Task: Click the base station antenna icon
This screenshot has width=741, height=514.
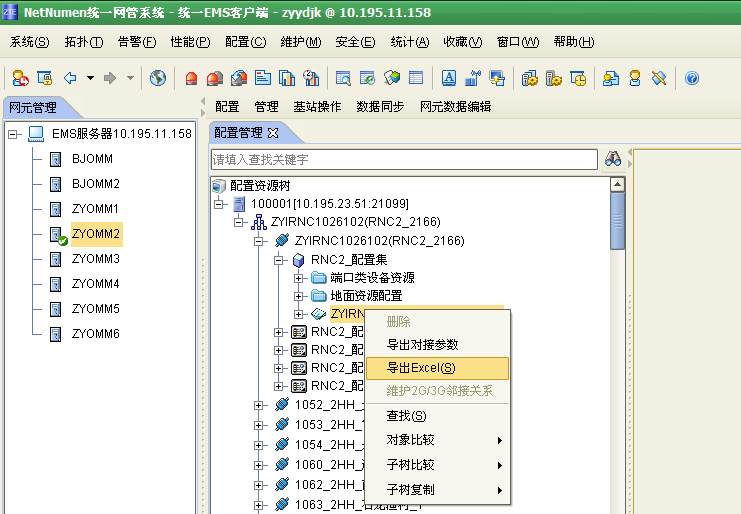Action: tap(473, 78)
